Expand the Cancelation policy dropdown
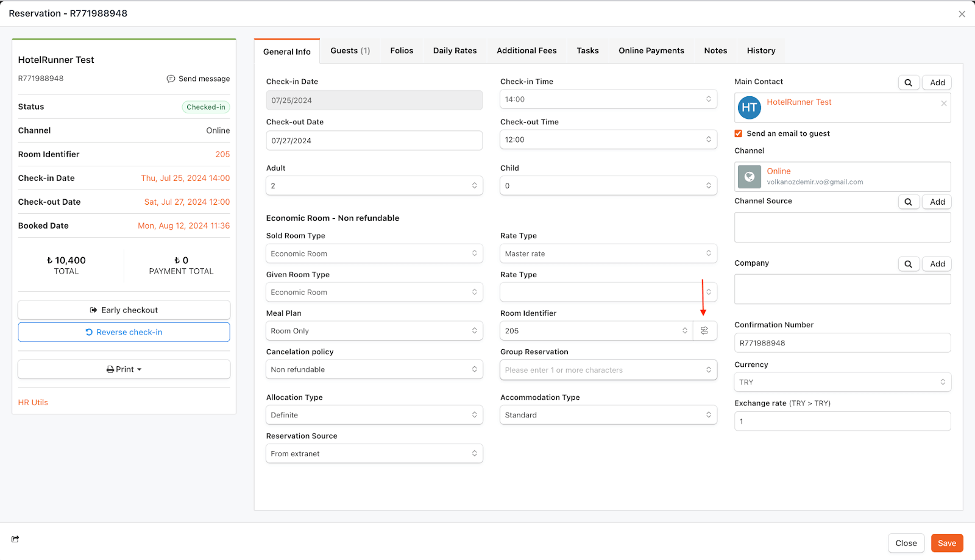Image resolution: width=975 pixels, height=560 pixels. pos(374,370)
